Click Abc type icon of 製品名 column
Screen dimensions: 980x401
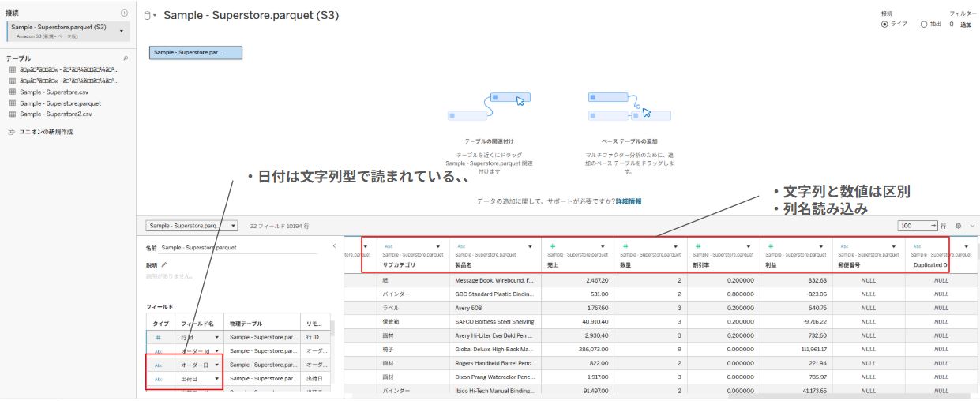coord(460,246)
